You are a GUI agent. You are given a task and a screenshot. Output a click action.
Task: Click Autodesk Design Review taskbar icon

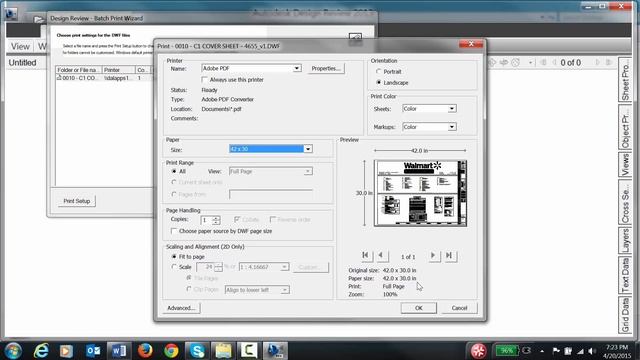coord(275,351)
